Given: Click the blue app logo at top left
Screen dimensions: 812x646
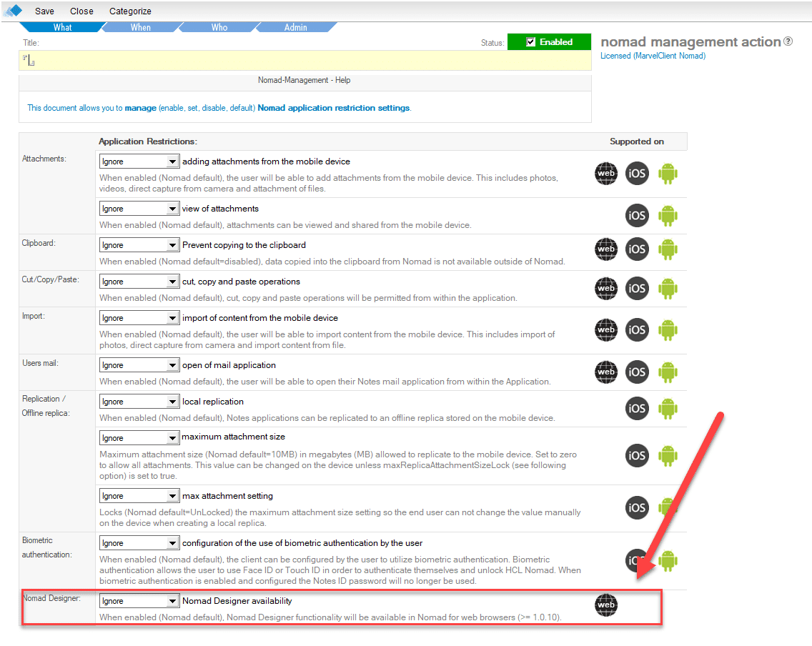Looking at the screenshot, I should [x=13, y=11].
